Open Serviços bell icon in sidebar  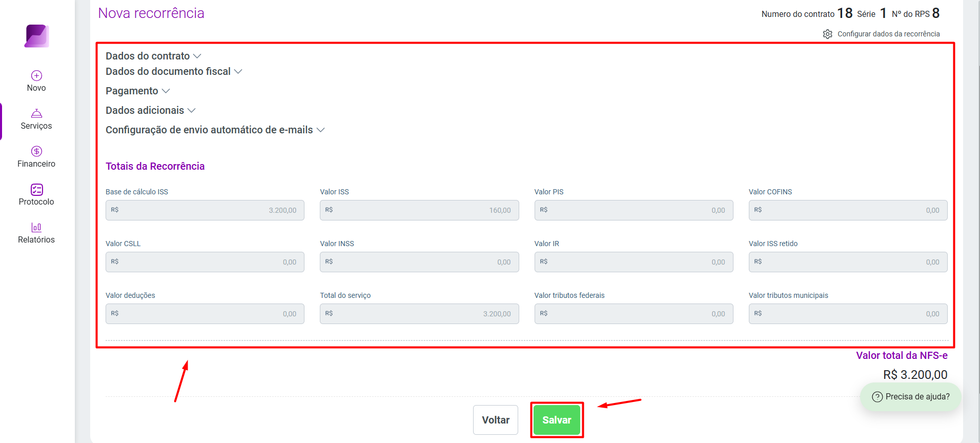(36, 113)
